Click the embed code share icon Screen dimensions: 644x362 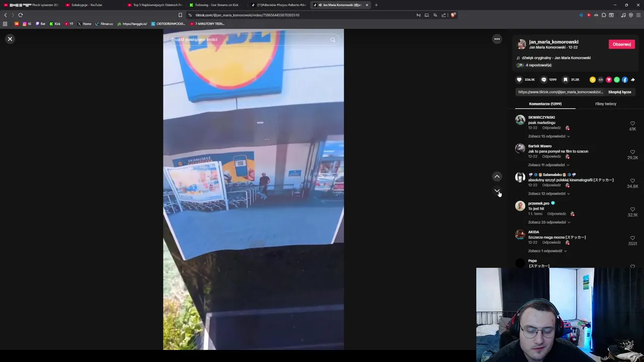tap(601, 79)
